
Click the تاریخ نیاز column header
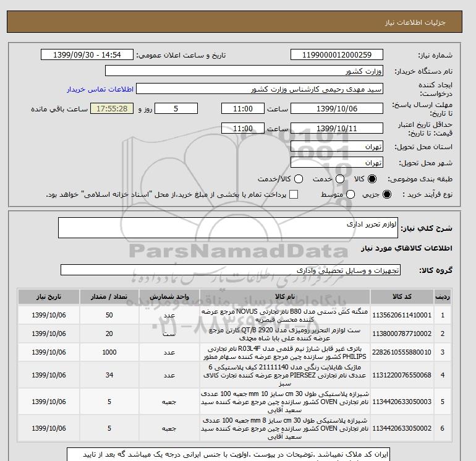tap(49, 296)
